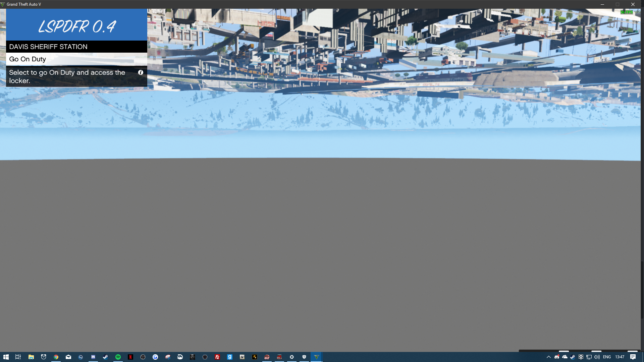Launch Netflix from the taskbar
Viewport: 644px width, 362px height.
pos(130,357)
